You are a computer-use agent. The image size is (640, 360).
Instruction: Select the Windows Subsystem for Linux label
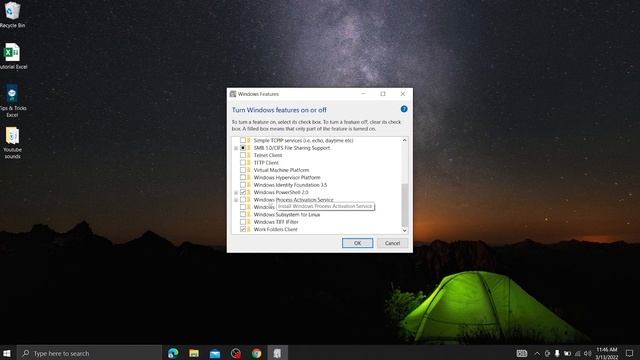(x=287, y=214)
